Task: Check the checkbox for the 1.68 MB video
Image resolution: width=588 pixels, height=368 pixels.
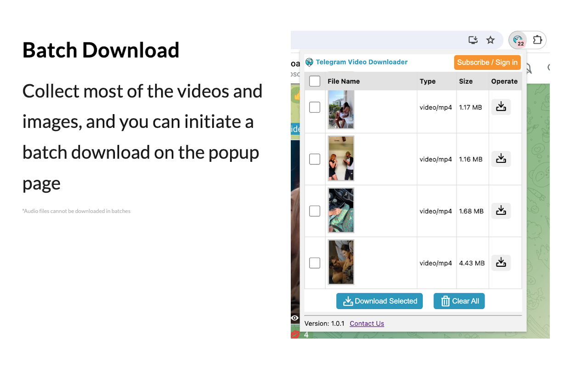Action: coord(315,211)
